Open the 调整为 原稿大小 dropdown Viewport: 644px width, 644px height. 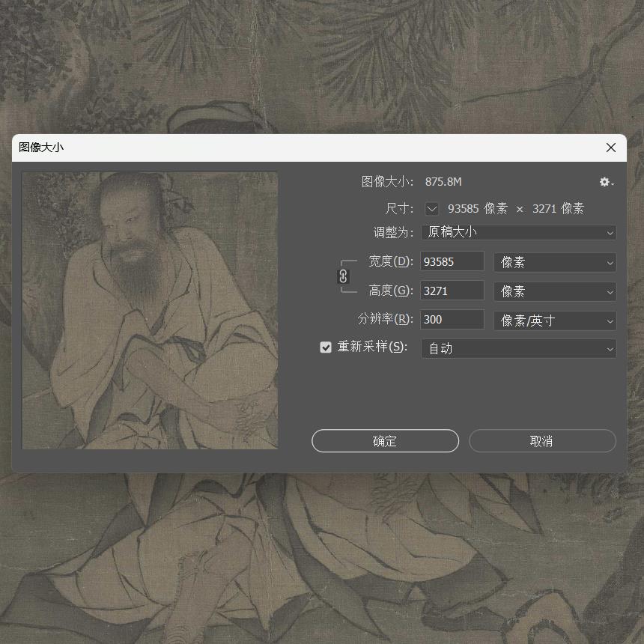(518, 232)
